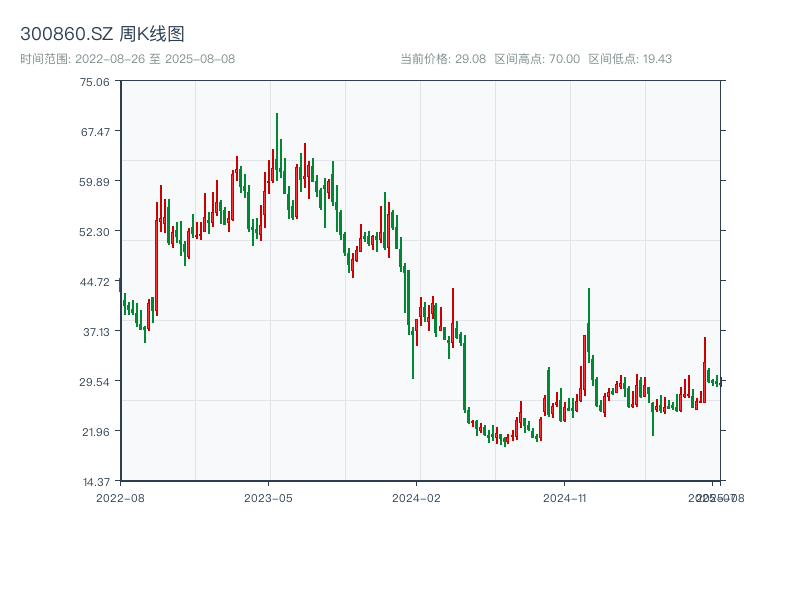
Task: Click the chart title 300860.SZ 周K线图
Action: [x=102, y=34]
